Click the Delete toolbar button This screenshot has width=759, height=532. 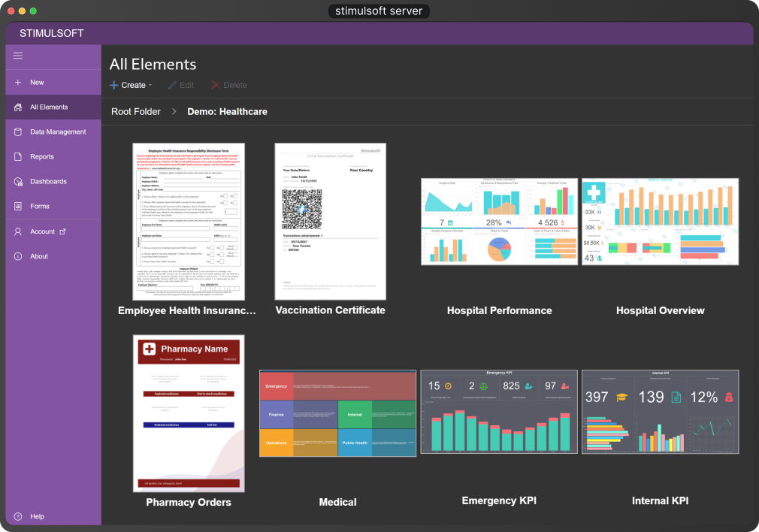coord(229,86)
